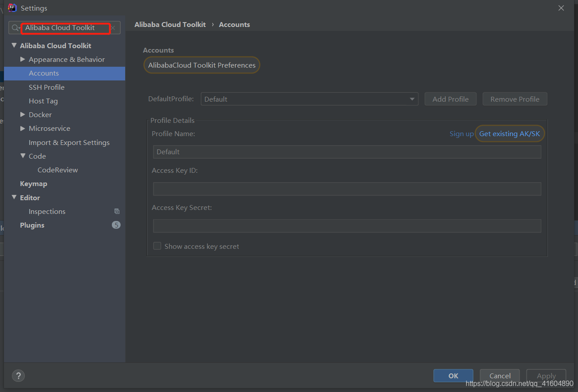The image size is (578, 392).
Task: Collapse the Alibaba Cloud Toolkit tree node
Action: point(14,46)
